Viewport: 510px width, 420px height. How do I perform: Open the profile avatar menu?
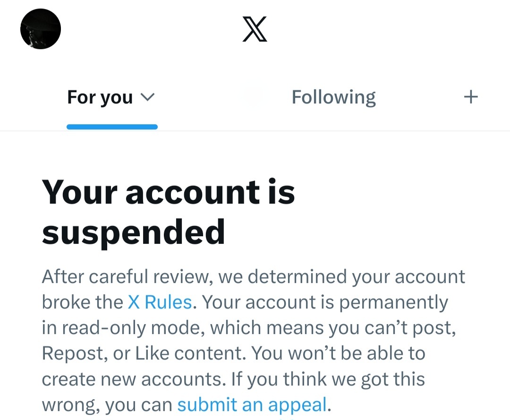click(x=40, y=29)
